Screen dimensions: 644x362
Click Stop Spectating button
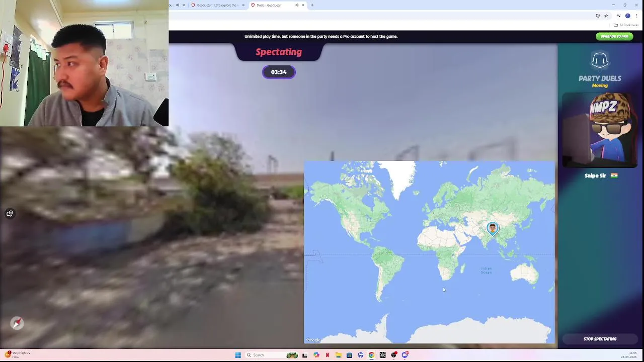pos(600,339)
